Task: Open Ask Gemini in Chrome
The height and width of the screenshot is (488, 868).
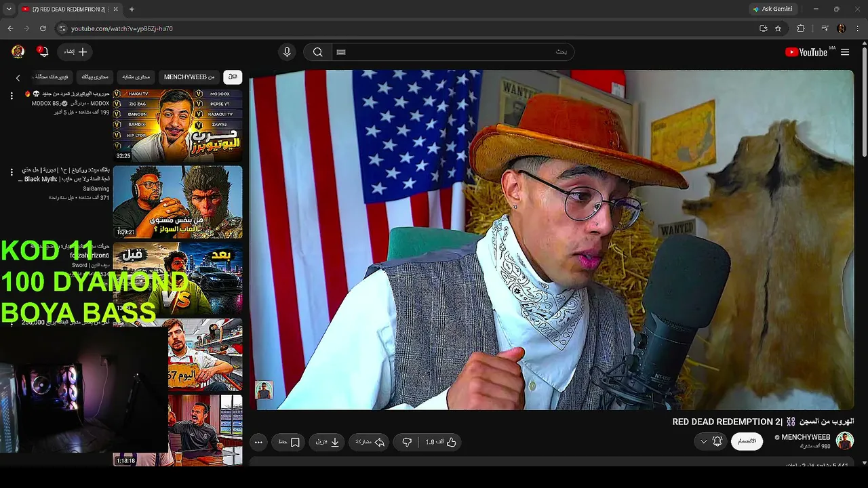Action: [x=772, y=9]
